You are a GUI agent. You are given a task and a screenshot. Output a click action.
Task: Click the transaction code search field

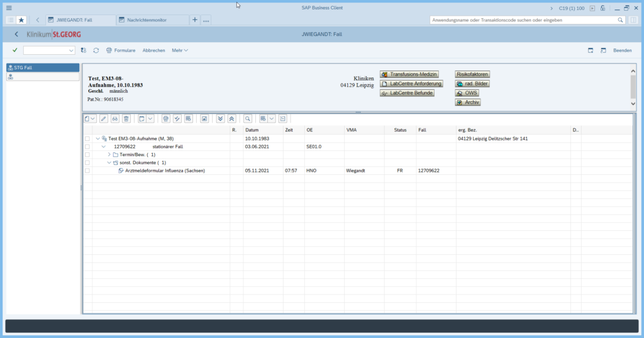(x=522, y=20)
